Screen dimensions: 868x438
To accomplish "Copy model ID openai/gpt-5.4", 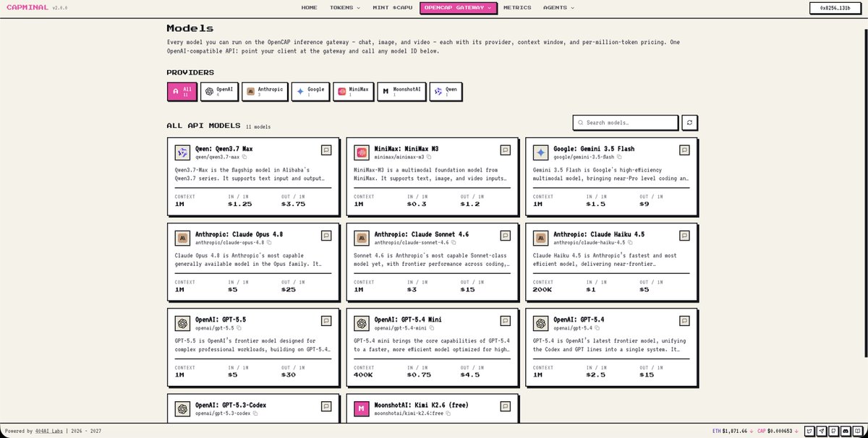I will (597, 327).
